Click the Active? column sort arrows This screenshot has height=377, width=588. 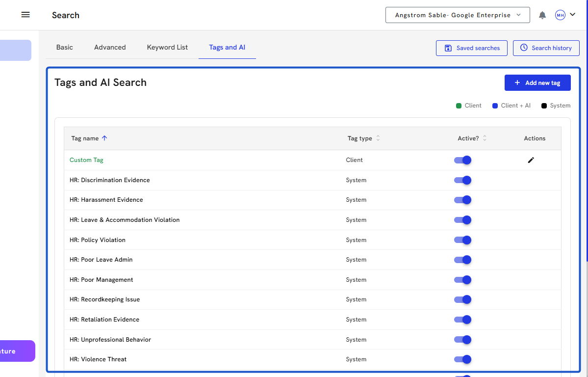[485, 138]
